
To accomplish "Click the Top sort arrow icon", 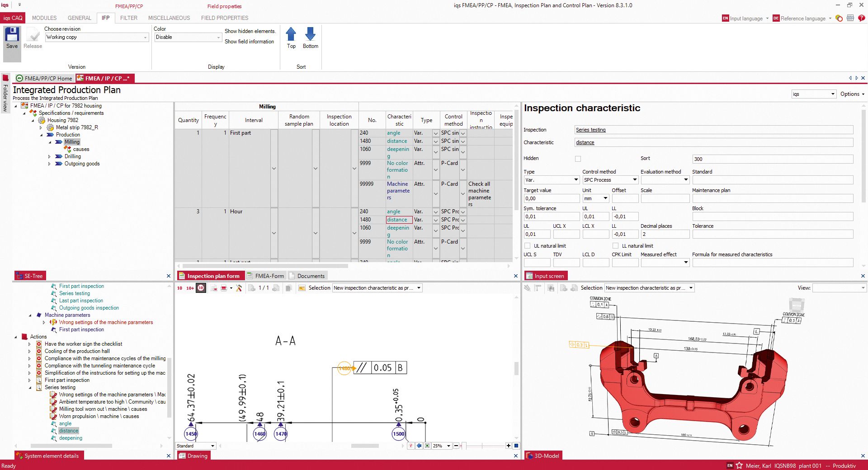I will coord(291,34).
